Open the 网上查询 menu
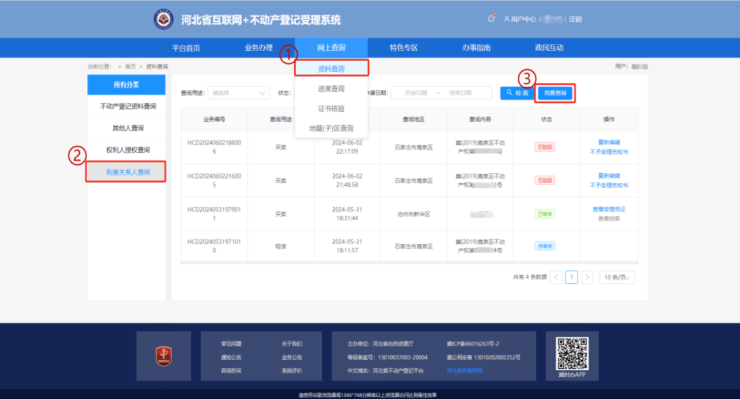This screenshot has height=399, width=740. coord(331,48)
